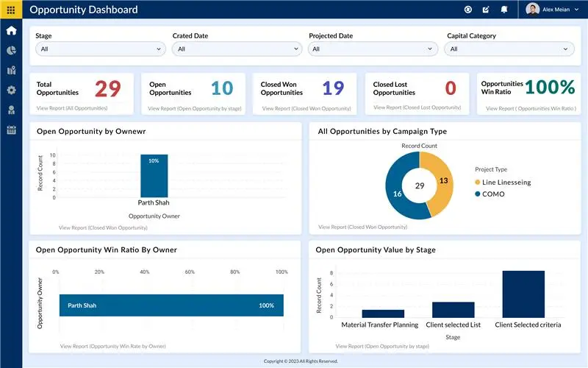588x368 pixels.
Task: Click the Home icon in sidebar
Action: 11,31
